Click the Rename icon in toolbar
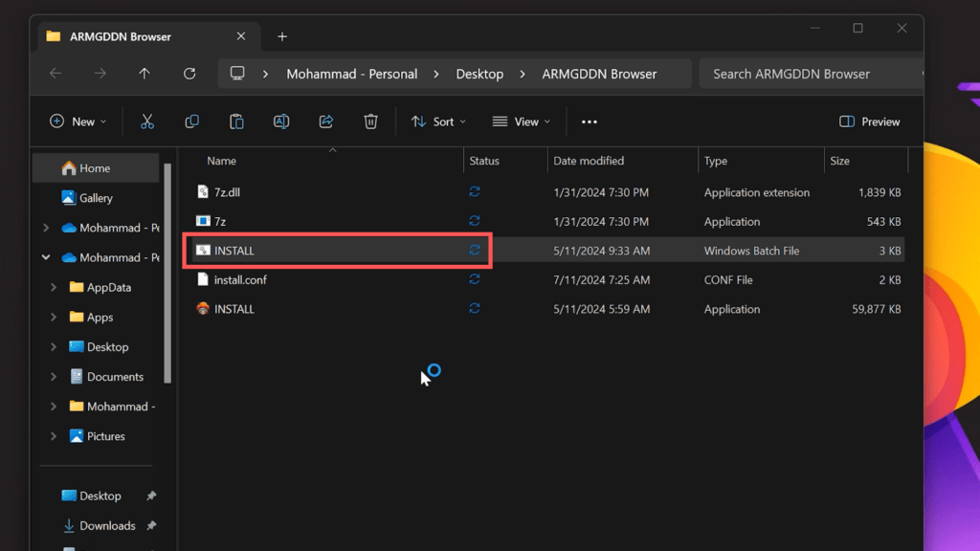Image resolution: width=980 pixels, height=551 pixels. coord(281,121)
